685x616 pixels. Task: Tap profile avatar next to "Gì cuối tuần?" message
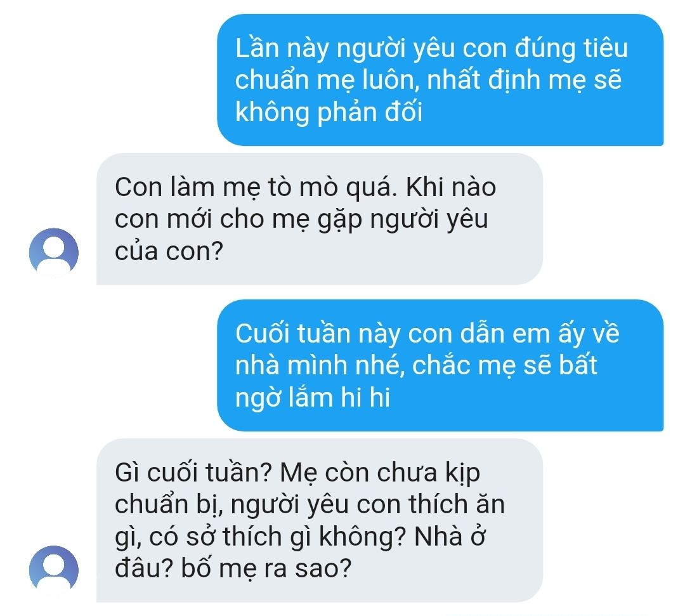pyautogui.click(x=54, y=570)
